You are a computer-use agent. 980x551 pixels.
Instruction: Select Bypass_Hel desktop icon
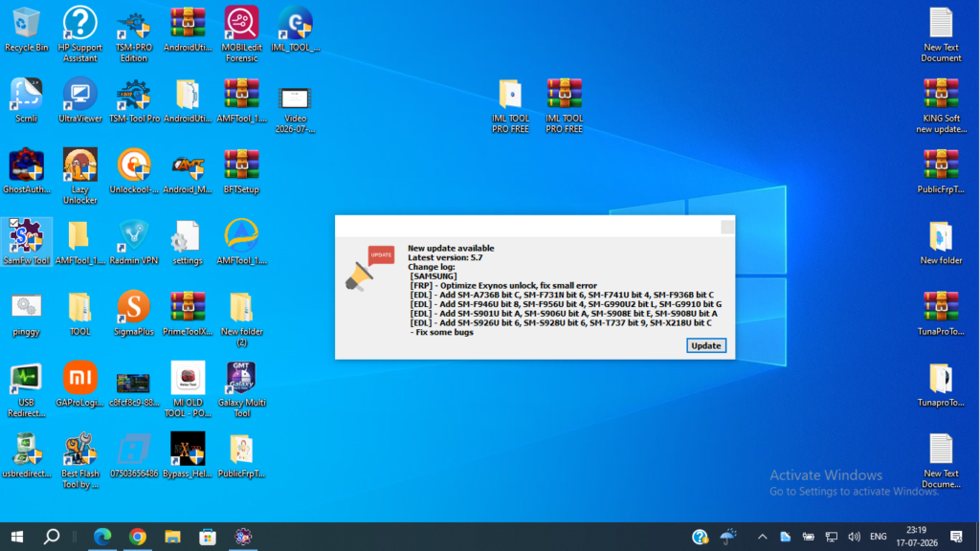click(188, 455)
